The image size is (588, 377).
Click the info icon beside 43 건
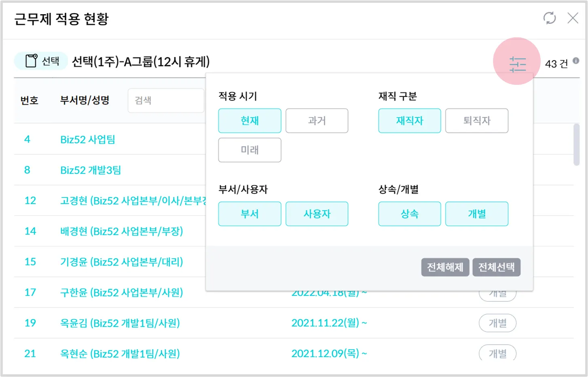[x=576, y=61]
